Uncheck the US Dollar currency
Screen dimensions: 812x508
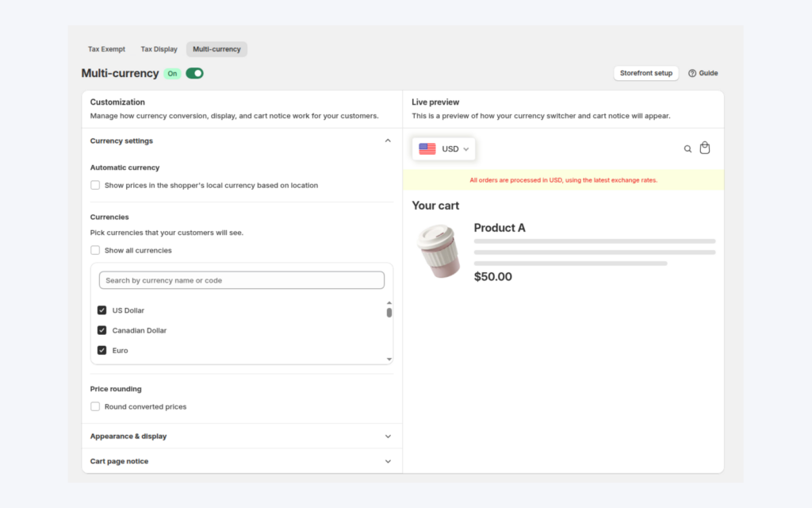[x=102, y=310]
